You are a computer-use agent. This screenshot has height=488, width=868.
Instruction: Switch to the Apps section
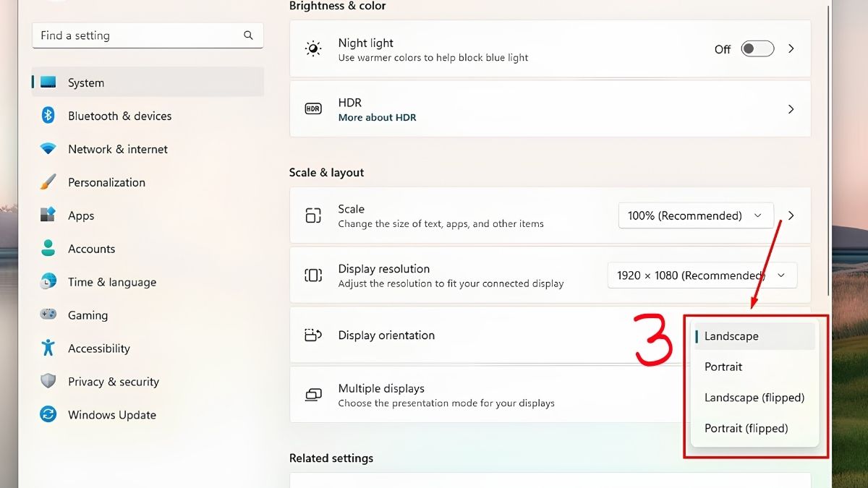[80, 215]
